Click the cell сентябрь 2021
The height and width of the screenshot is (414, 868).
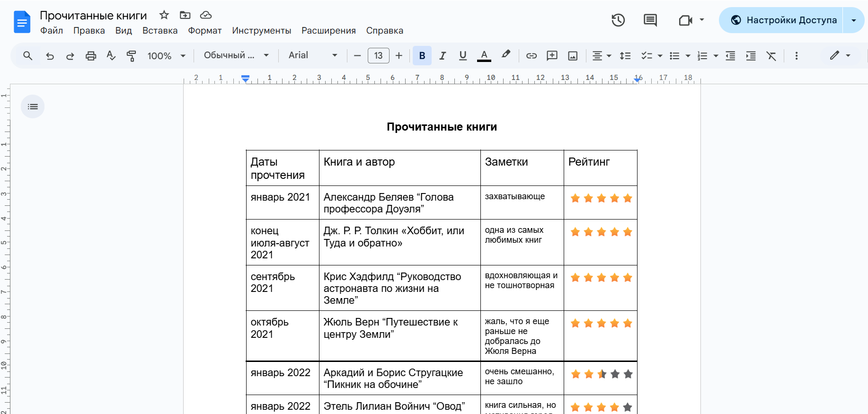click(x=283, y=288)
